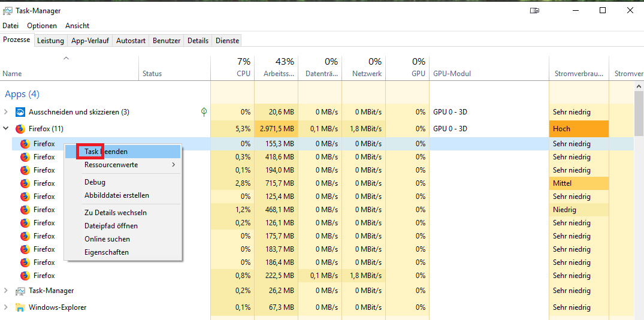The image size is (644, 320).
Task: Sort by the GPU-Modul column header
Action: 489,68
